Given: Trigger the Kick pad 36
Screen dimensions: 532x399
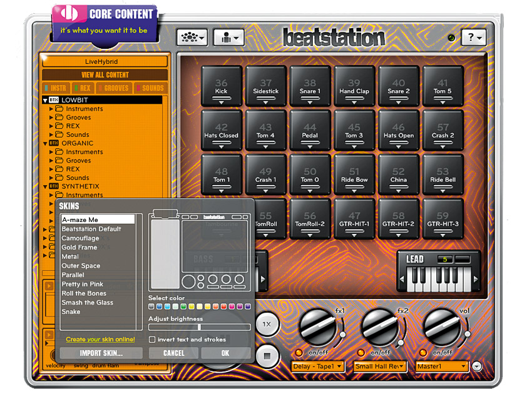Looking at the screenshot, I should pos(221,86).
